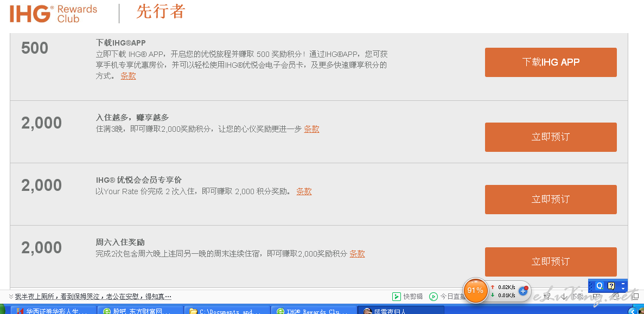
Task: Click the 周六入住奖励 heading
Action: point(120,242)
